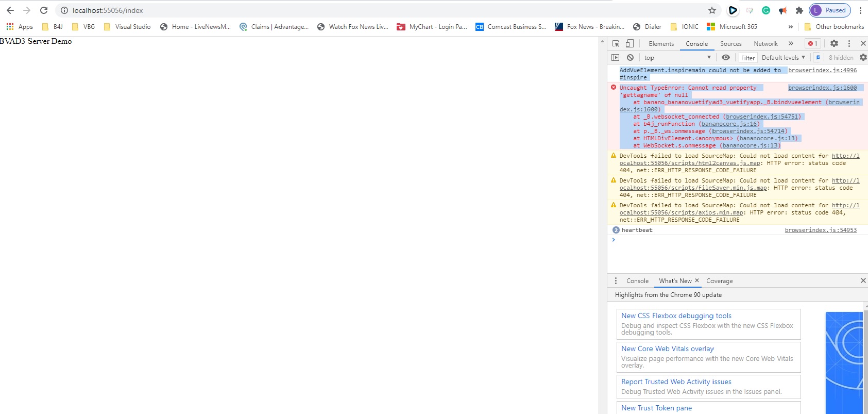This screenshot has width=868, height=414.
Task: Close the DevTools panel
Action: coord(863,43)
